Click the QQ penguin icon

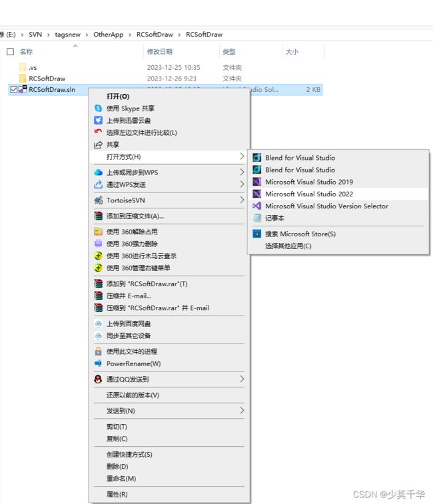98,379
